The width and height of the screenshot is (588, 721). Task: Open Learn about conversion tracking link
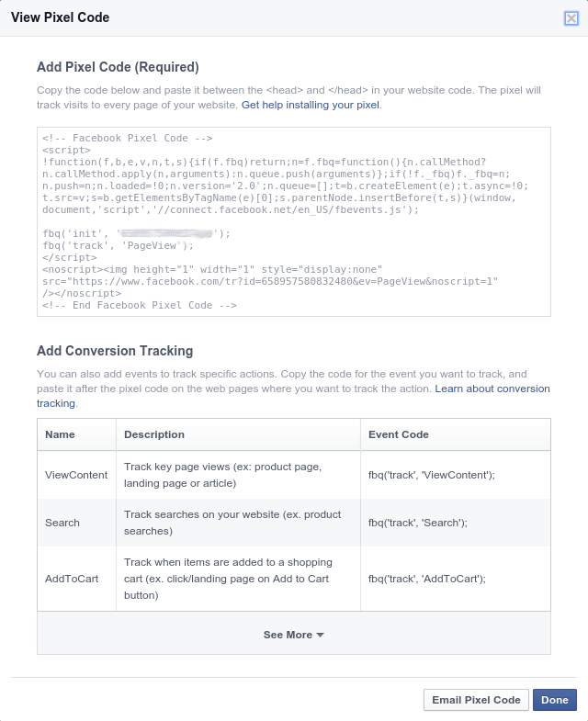(293, 396)
